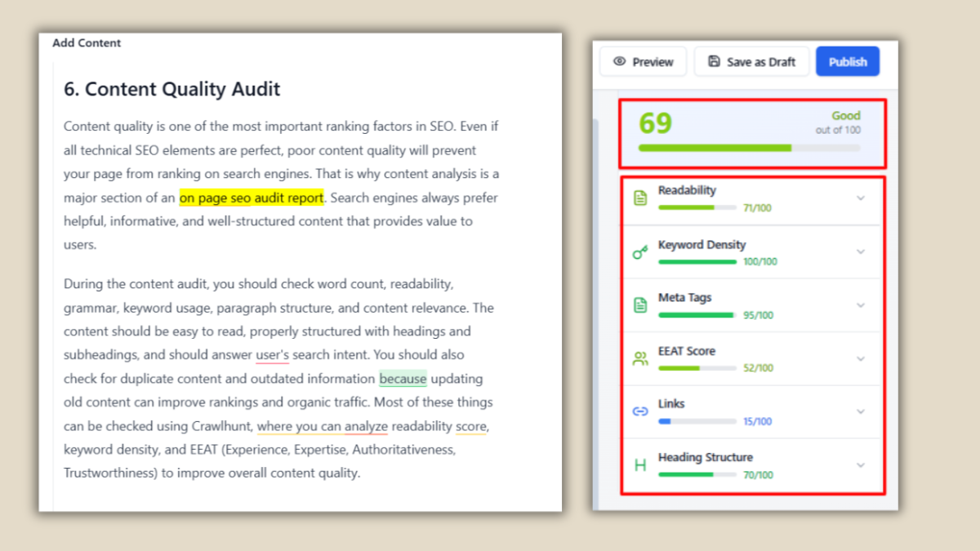Click the Keyword Density key icon
The image size is (980, 551).
coord(640,252)
